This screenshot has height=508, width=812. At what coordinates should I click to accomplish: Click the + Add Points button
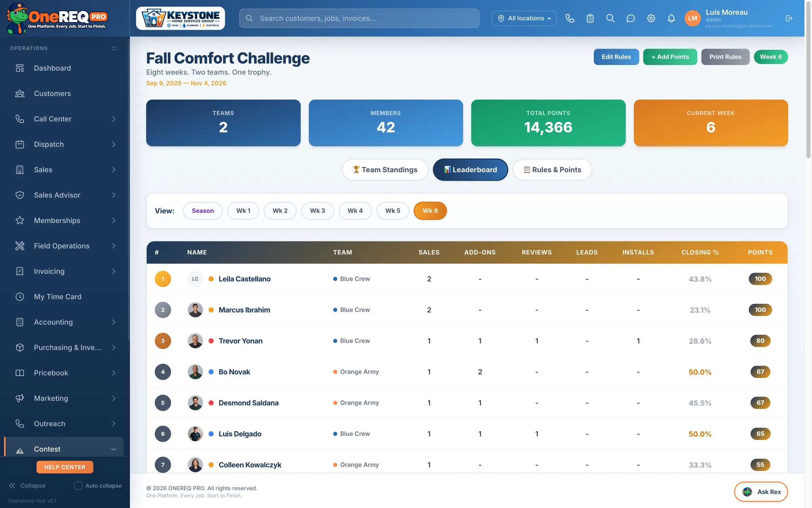point(670,57)
